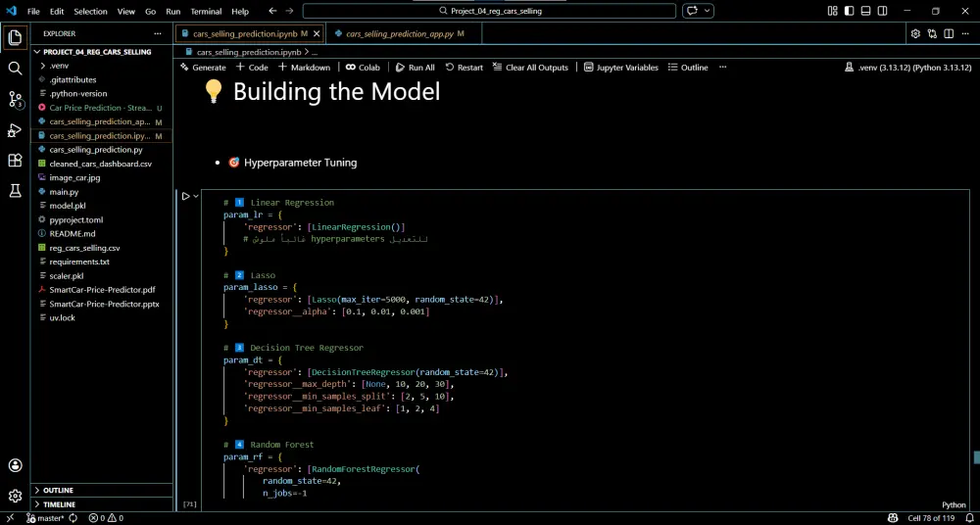Screen dimensions: 980x525
Task: Open Run and Debug view
Action: point(15,130)
